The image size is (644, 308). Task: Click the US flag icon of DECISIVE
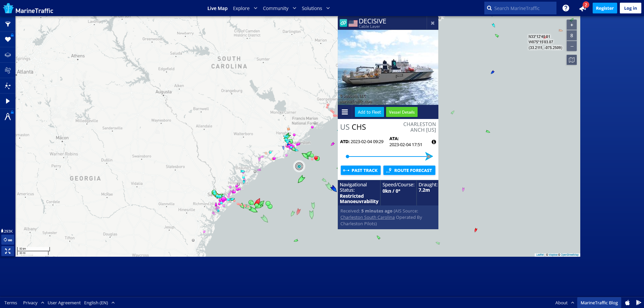point(353,23)
